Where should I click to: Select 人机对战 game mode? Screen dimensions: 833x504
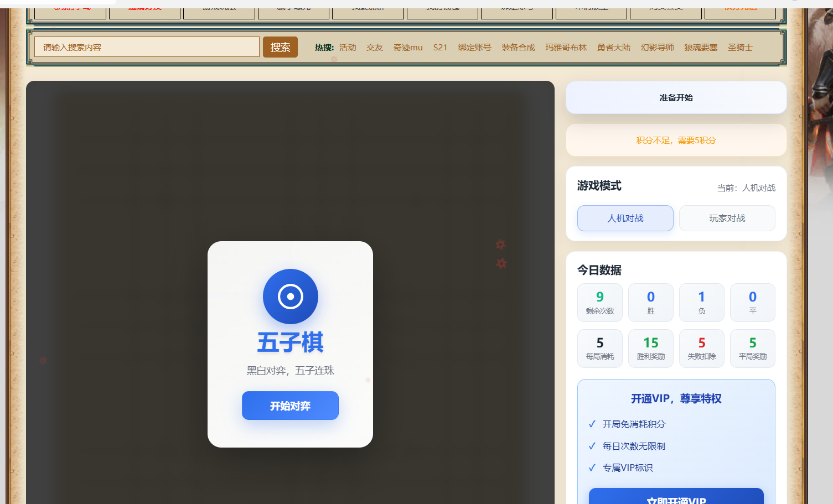click(x=625, y=218)
